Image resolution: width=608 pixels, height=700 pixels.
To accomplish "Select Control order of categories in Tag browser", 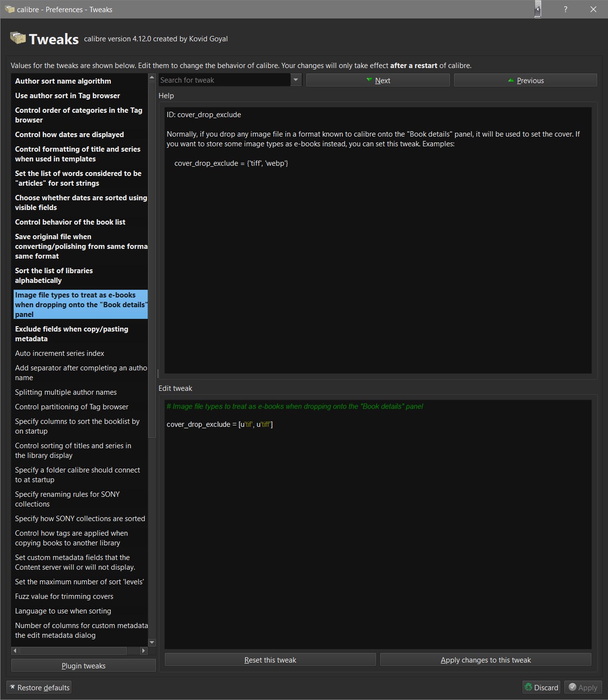I will pos(81,115).
